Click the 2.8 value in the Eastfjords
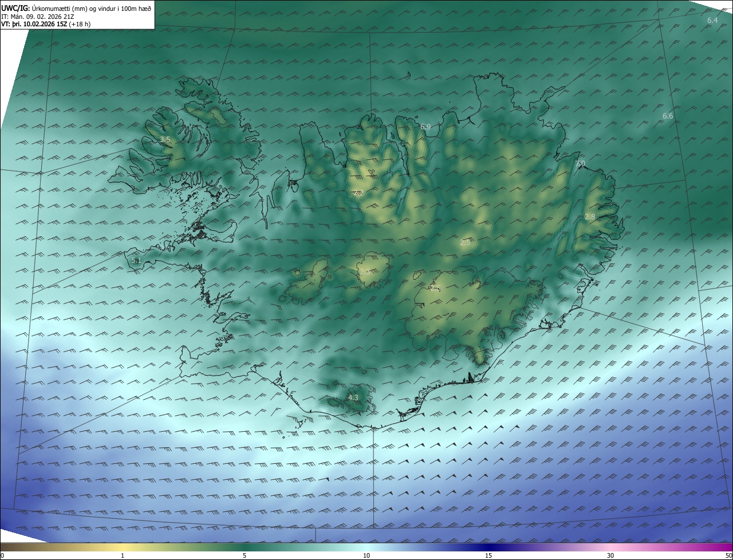 click(590, 217)
